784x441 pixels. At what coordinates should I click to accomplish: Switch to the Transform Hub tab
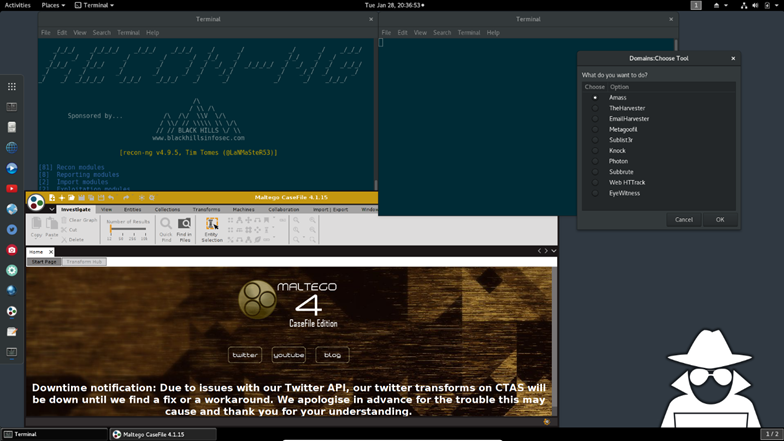[84, 262]
